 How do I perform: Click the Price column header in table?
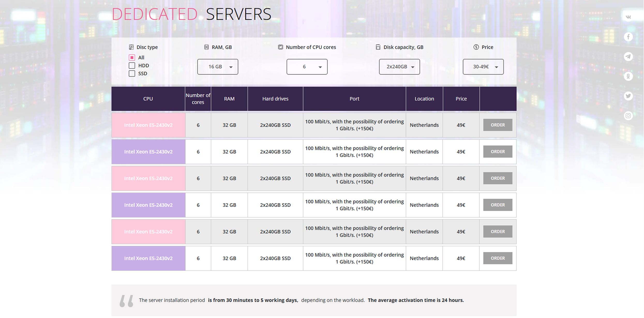461,99
